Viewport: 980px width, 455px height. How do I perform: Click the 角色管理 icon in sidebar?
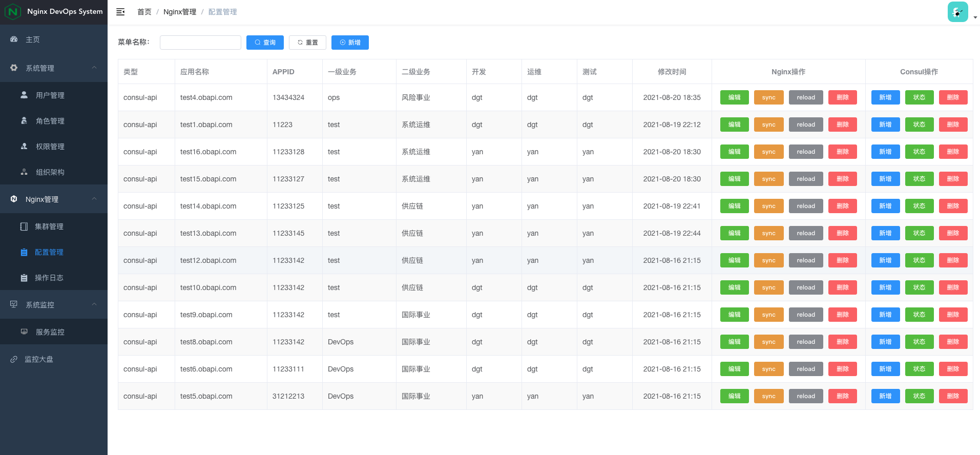(24, 120)
